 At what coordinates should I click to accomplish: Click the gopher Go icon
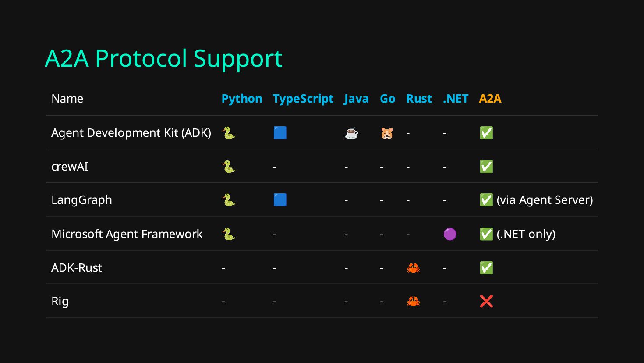[x=387, y=133]
